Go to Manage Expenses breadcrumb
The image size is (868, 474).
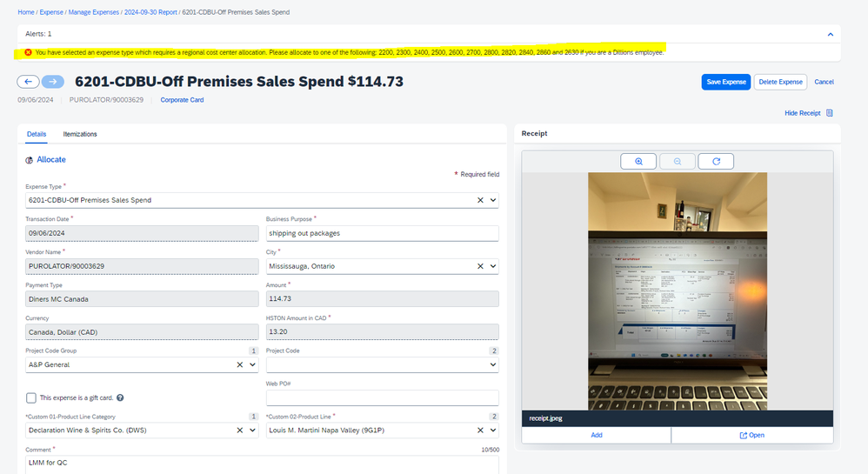(94, 12)
